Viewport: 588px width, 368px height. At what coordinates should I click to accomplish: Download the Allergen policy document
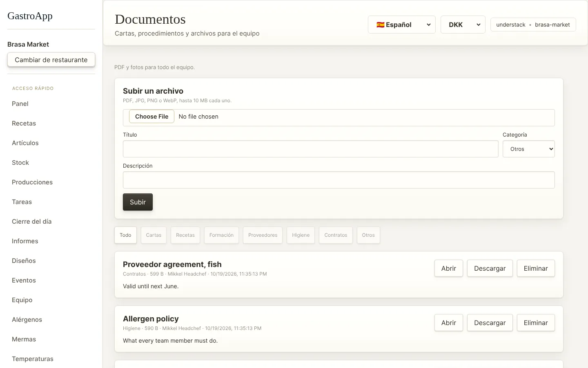point(490,323)
